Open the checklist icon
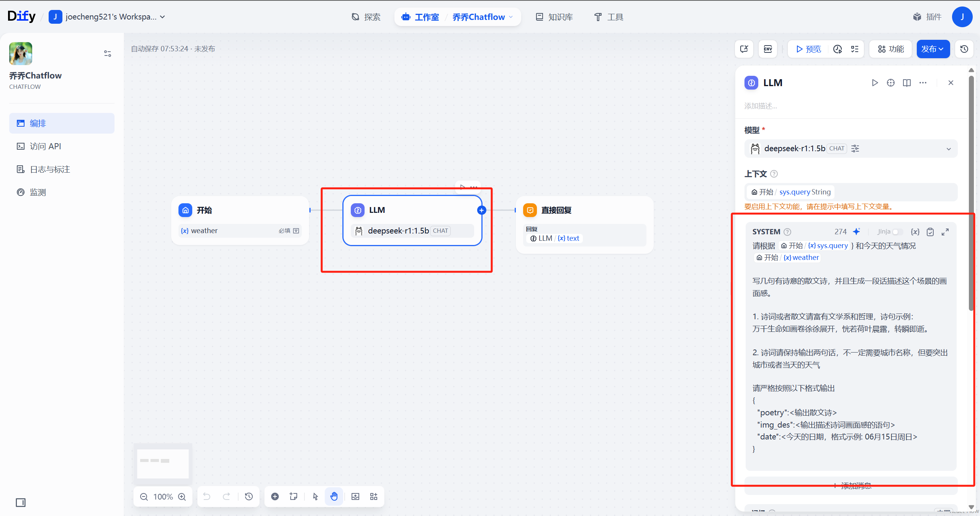980x516 pixels. click(855, 49)
